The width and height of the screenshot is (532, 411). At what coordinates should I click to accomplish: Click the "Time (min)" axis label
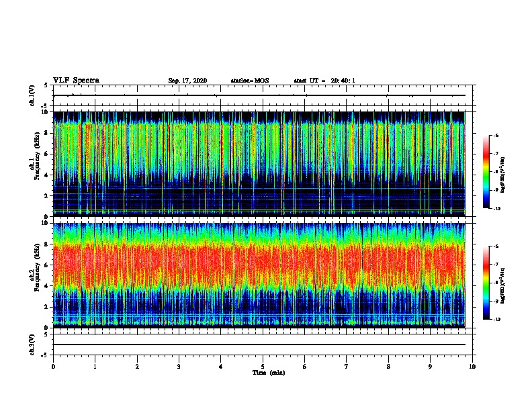click(x=269, y=373)
